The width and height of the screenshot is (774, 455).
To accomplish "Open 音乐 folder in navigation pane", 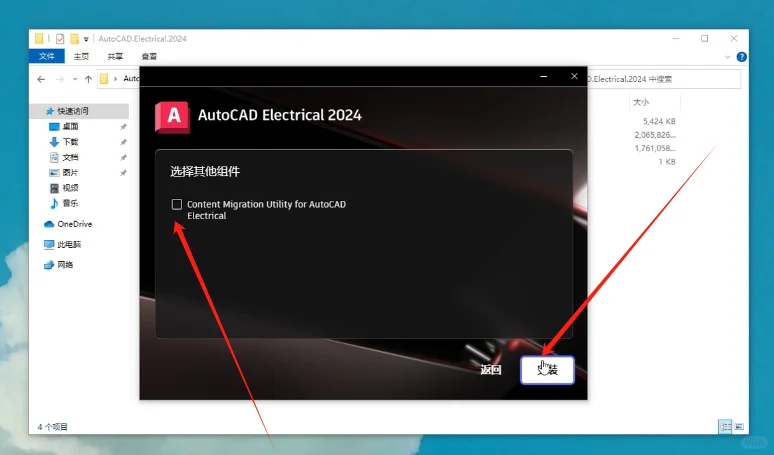I will click(x=70, y=203).
